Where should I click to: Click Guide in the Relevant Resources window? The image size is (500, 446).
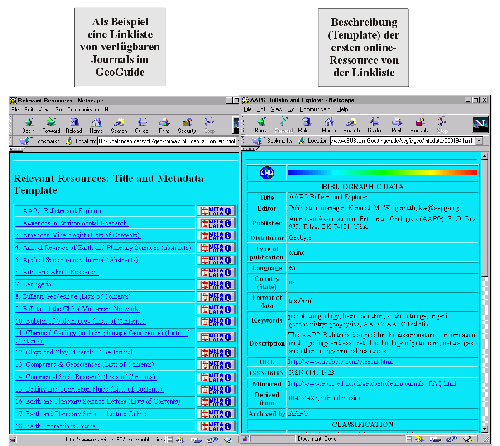point(142,126)
